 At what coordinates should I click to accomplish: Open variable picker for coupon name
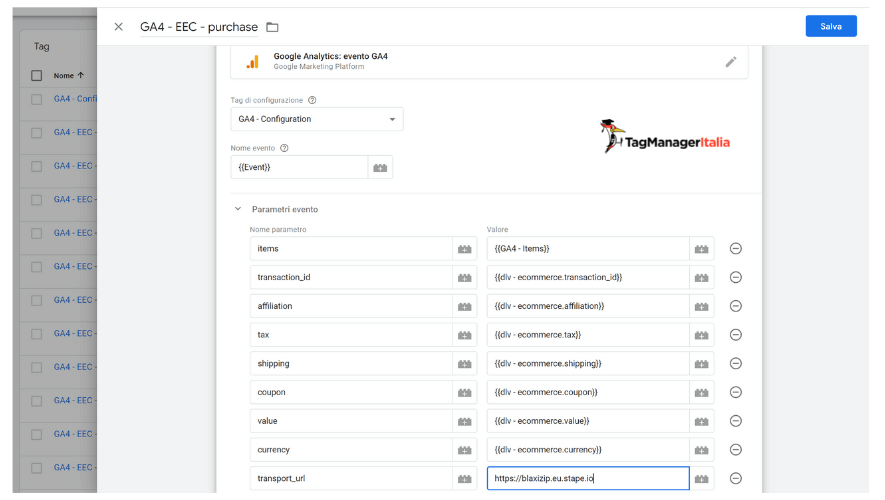click(465, 393)
